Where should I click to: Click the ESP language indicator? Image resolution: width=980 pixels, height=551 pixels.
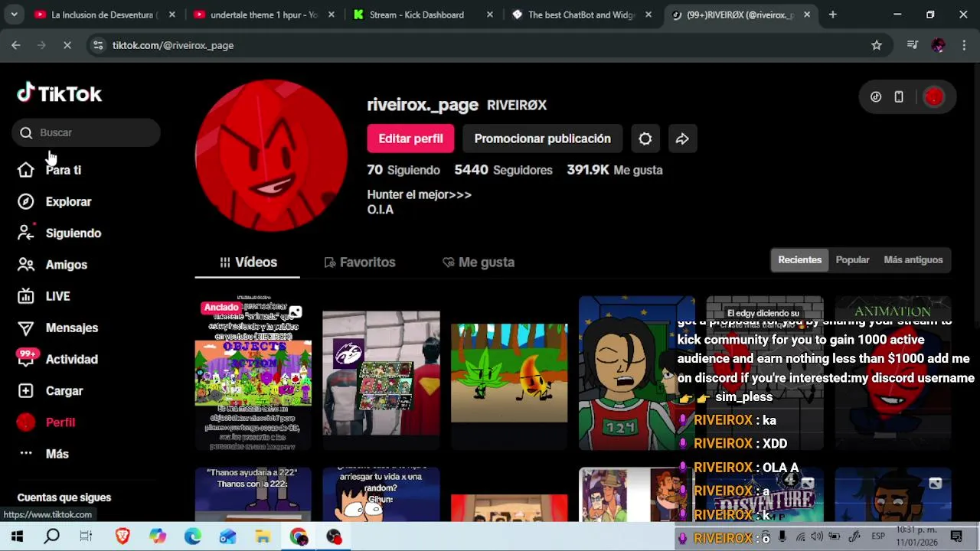click(878, 536)
